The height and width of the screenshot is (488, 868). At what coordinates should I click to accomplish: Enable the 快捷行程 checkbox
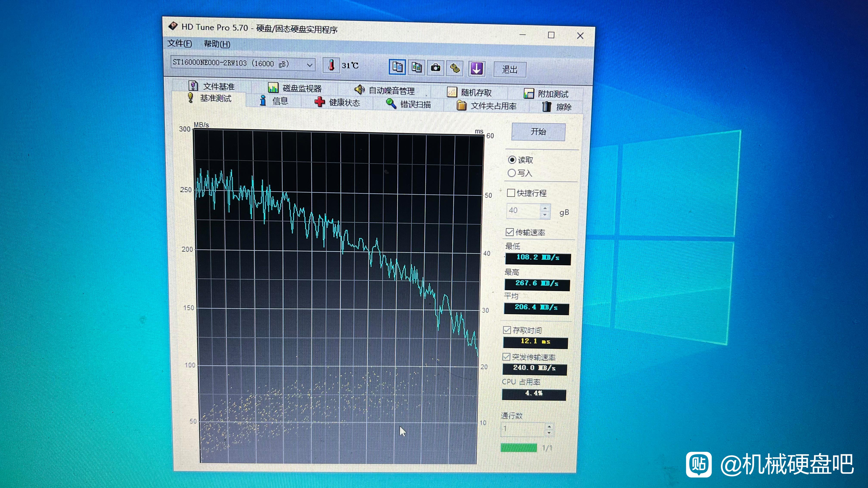coord(511,193)
